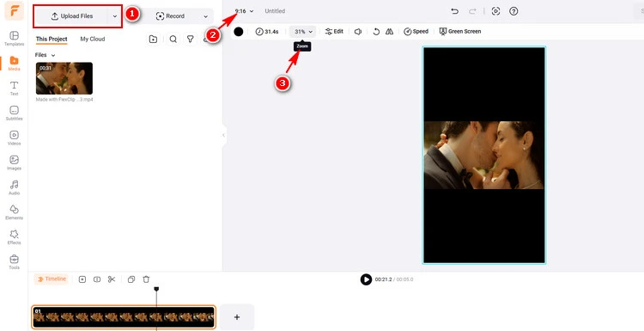Viewport: 644px width, 331px height.
Task: Open the Images sidebar panel
Action: (14, 162)
